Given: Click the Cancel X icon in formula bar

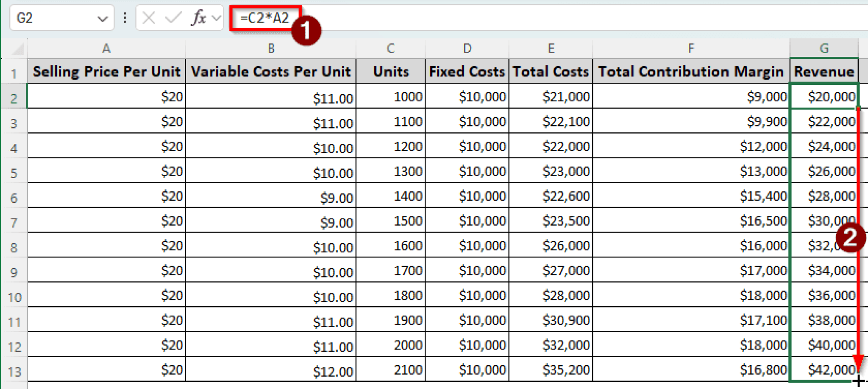Looking at the screenshot, I should pyautogui.click(x=149, y=18).
